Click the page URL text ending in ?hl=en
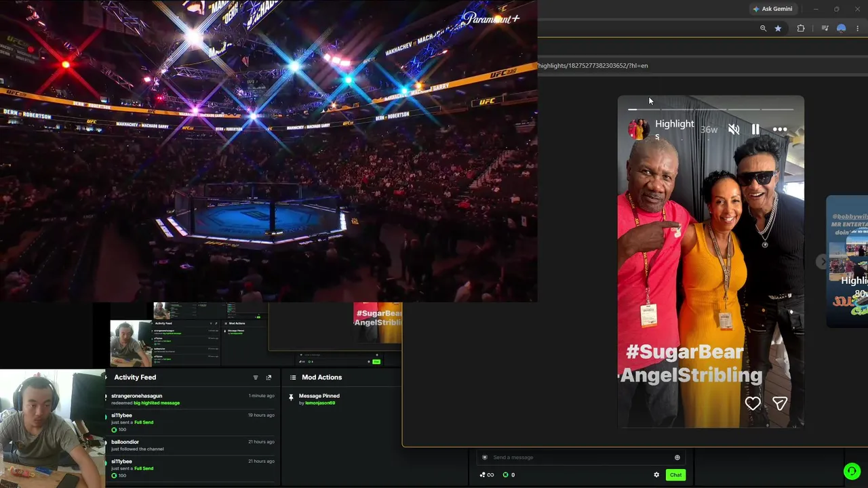The image size is (868, 488). coord(593,66)
